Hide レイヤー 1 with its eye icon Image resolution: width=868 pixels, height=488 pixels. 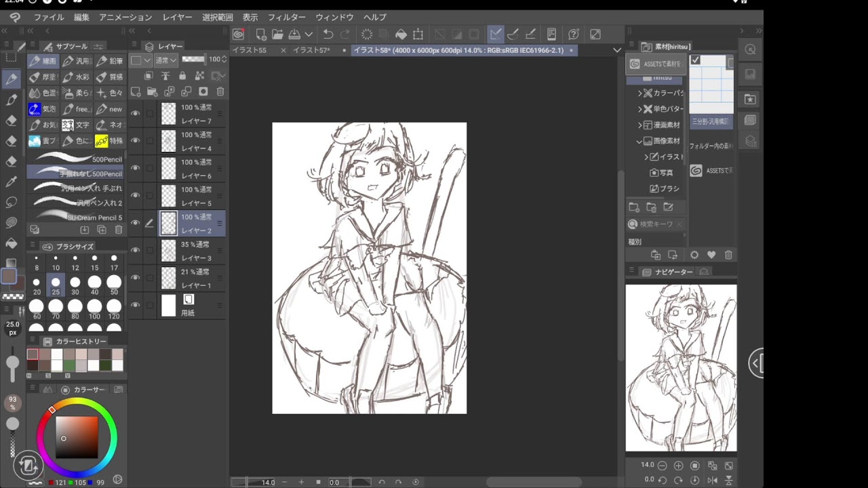(136, 278)
